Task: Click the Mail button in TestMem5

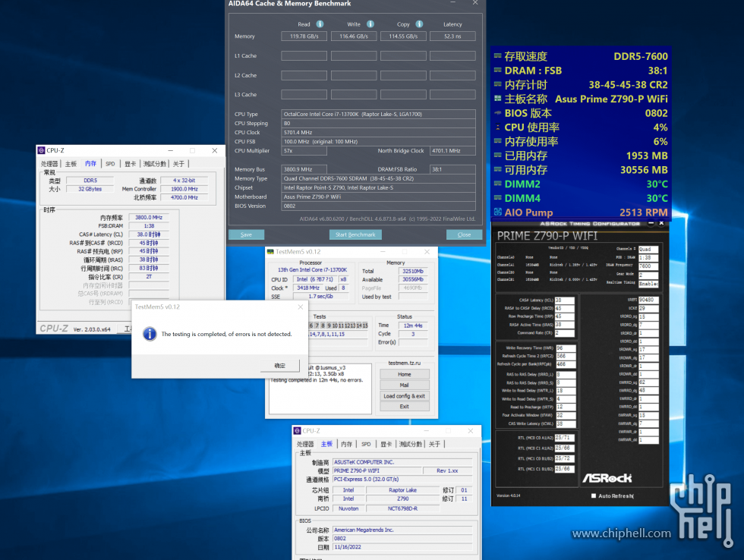Action: pos(404,385)
